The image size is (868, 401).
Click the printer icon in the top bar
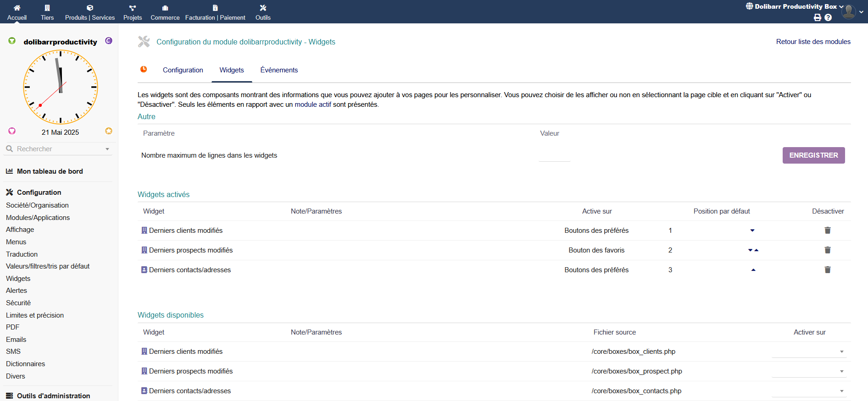(817, 17)
